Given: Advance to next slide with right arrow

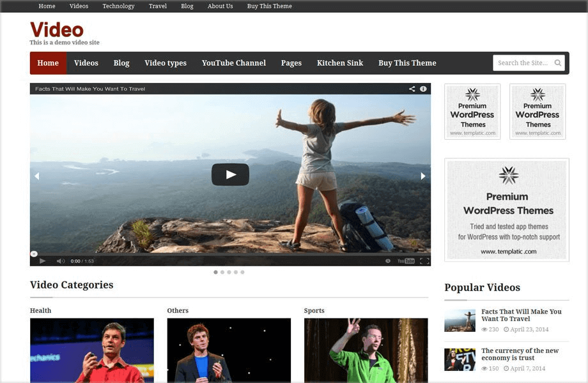Looking at the screenshot, I should point(423,176).
